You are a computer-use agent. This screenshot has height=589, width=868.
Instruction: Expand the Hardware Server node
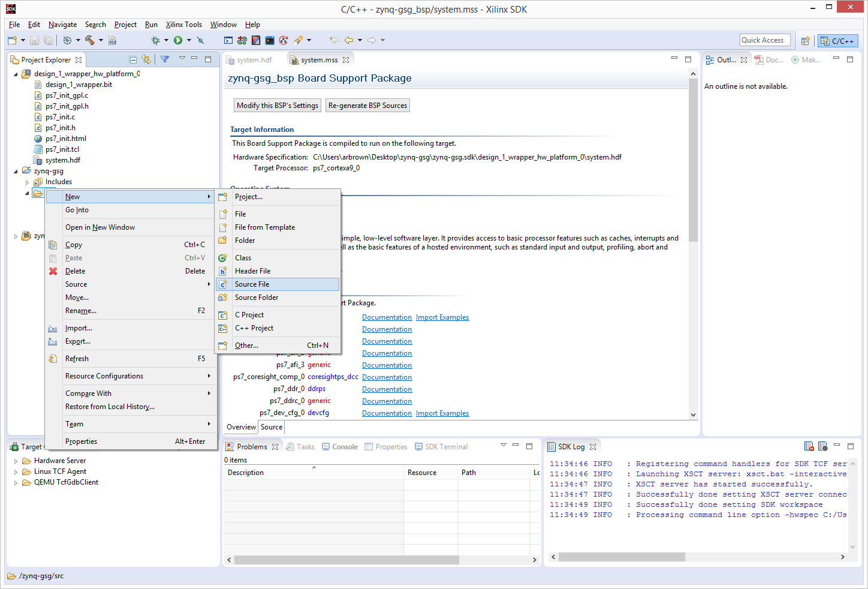pos(16,461)
